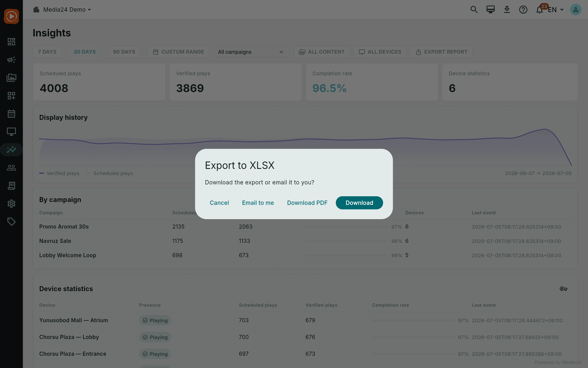This screenshot has height=368, width=588.
Task: Click the Chorsu Plaza — Entrance device
Action: 73,354
